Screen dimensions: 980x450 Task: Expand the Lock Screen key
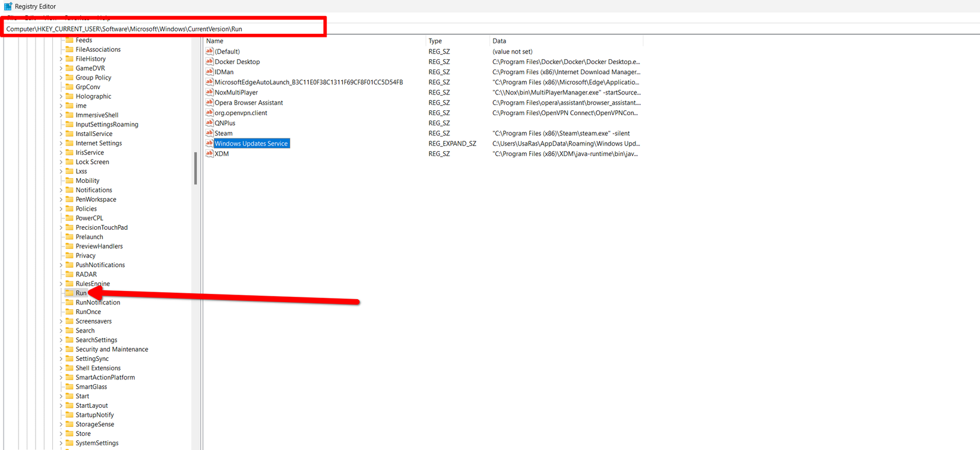(x=61, y=162)
